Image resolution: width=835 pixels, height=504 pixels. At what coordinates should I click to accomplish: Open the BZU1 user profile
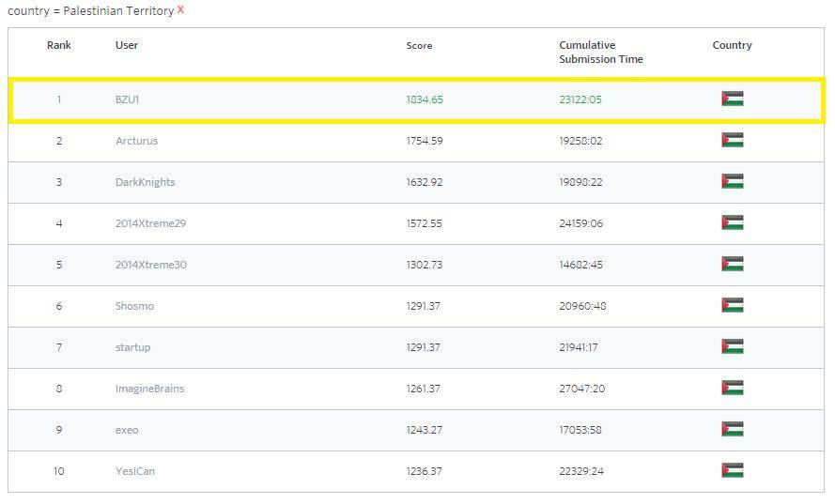coord(128,99)
